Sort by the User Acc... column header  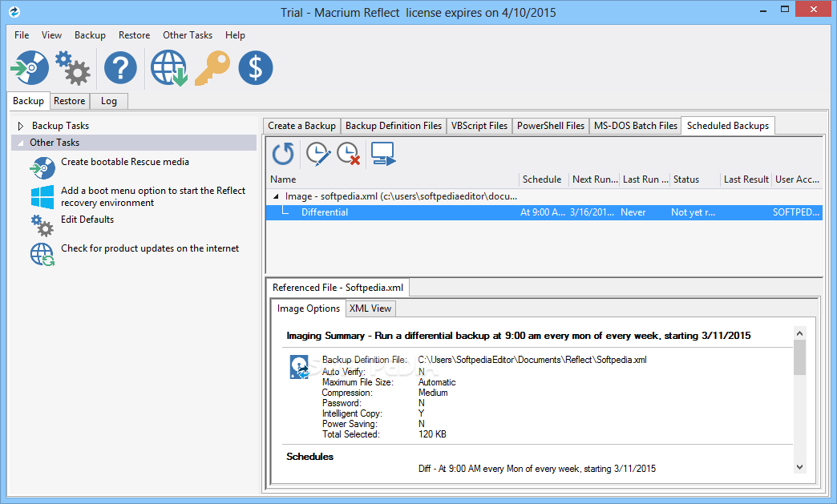click(797, 179)
